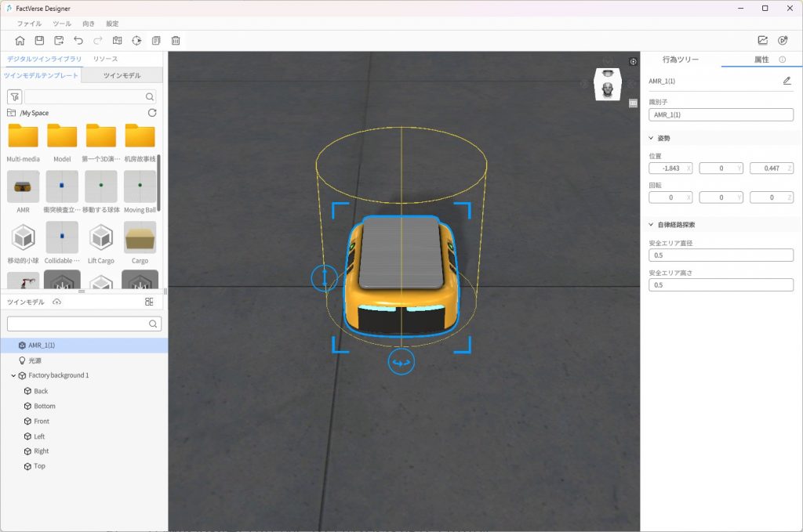
Task: Toggle the grid icon in the viewport
Action: (633, 103)
